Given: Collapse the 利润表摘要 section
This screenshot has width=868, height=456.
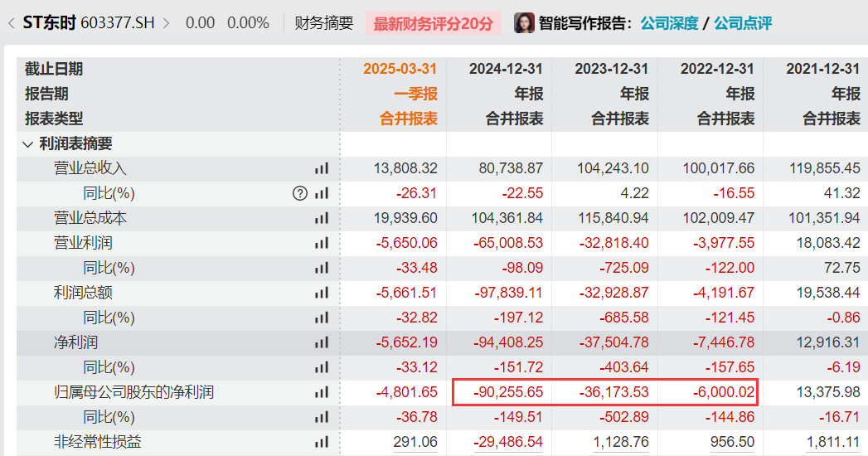Looking at the screenshot, I should click(x=28, y=144).
